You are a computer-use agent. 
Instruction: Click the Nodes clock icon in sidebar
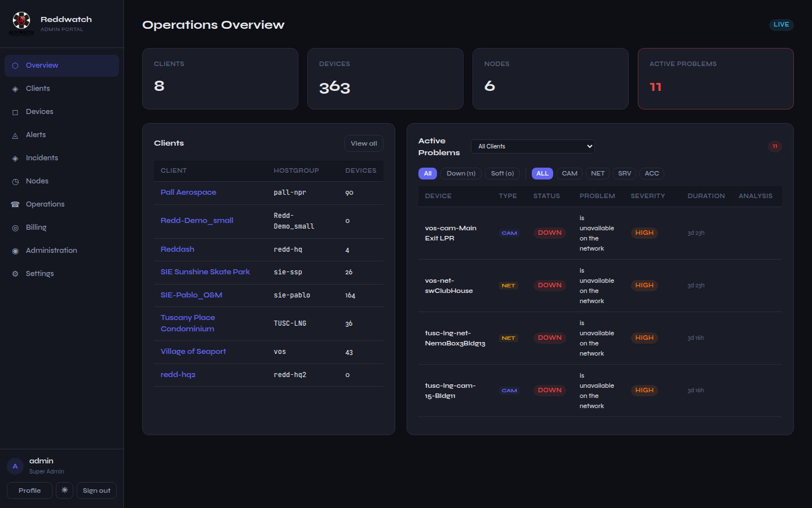point(15,181)
